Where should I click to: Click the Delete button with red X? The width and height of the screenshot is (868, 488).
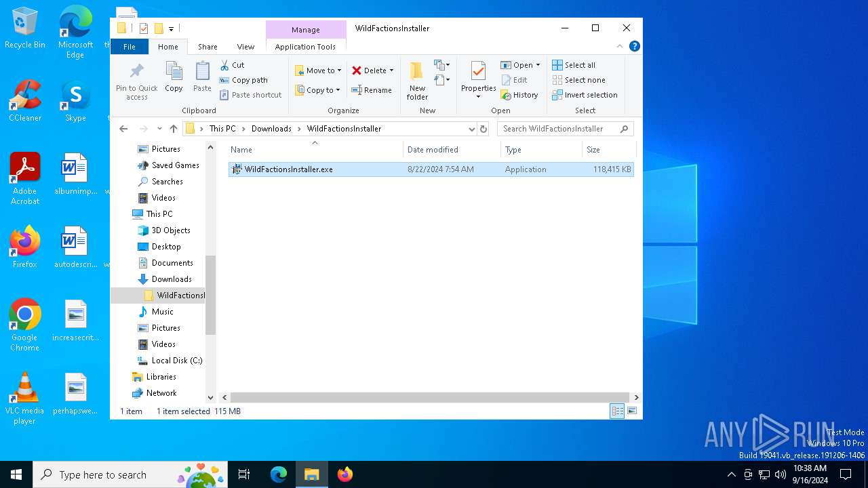click(x=372, y=70)
